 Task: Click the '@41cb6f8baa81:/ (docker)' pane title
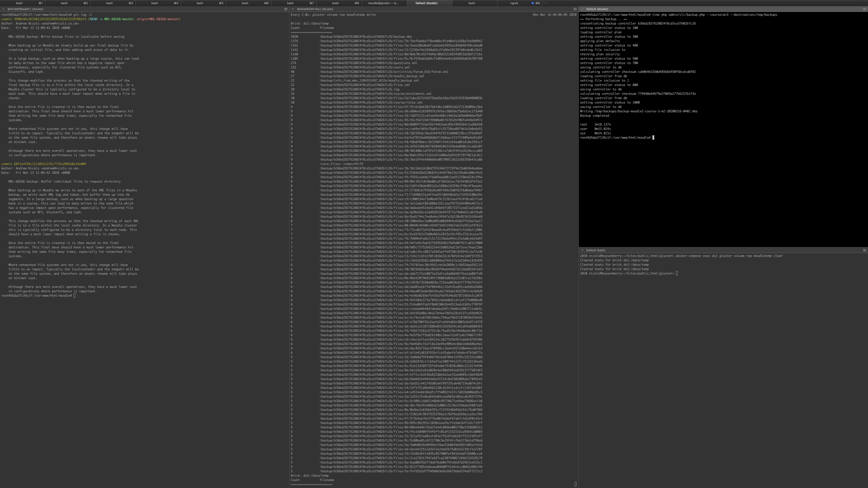(x=25, y=9)
